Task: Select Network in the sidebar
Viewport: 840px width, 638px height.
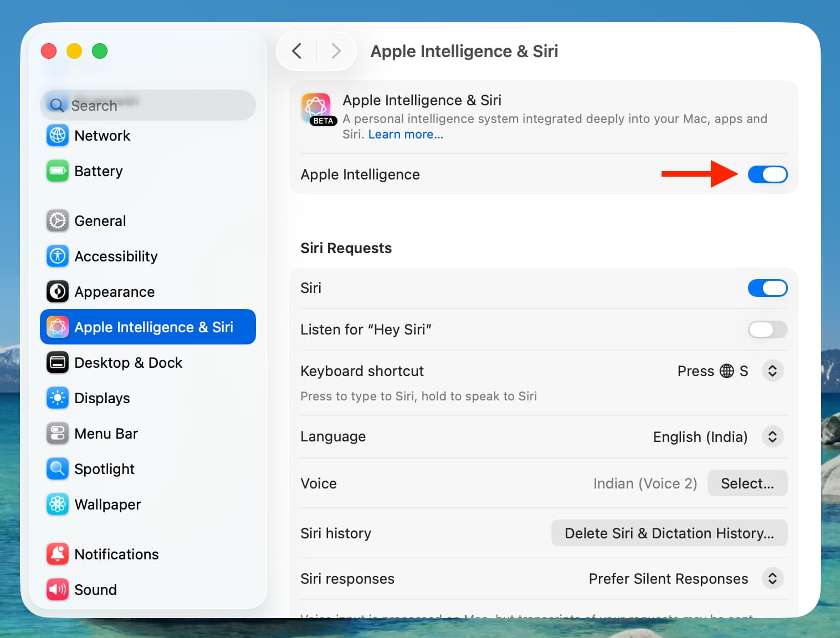Action: tap(148, 136)
